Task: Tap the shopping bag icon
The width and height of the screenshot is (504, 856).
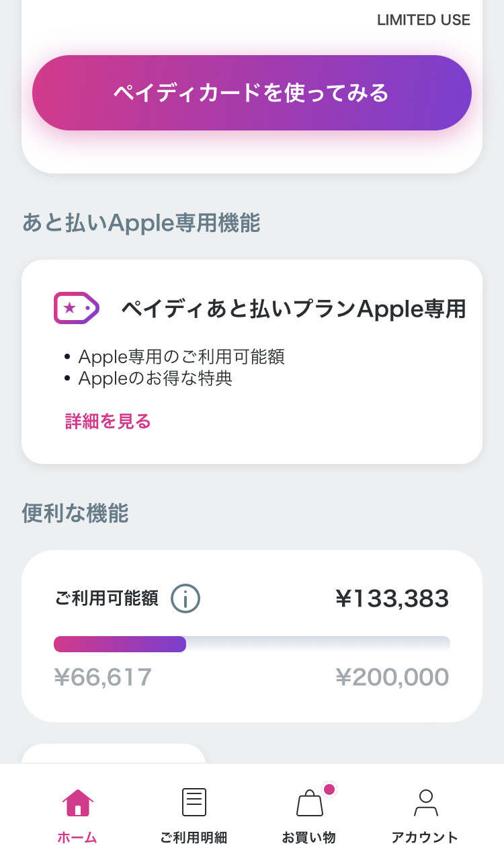Action: click(309, 803)
